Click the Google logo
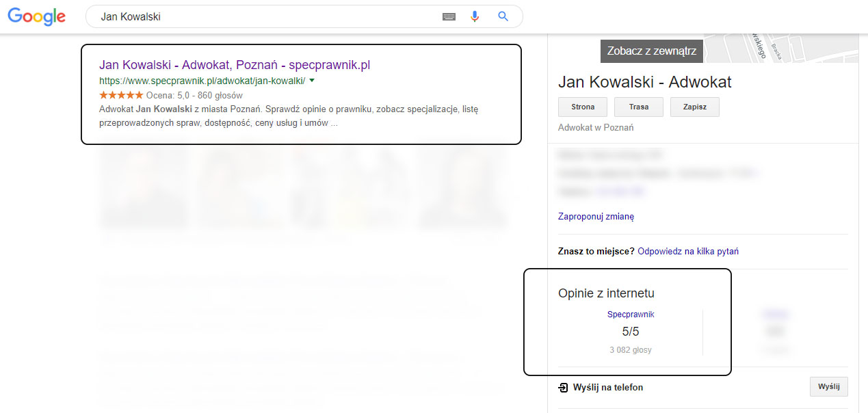Screen dimensions: 868x413 37,17
